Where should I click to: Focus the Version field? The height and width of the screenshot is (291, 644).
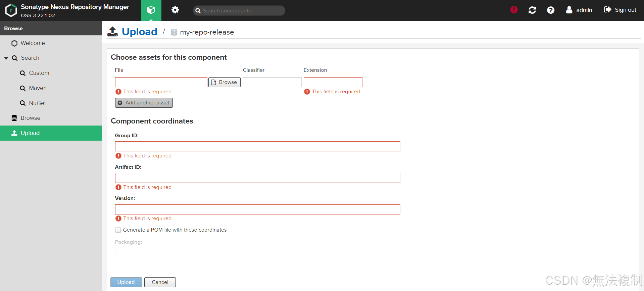tap(258, 209)
